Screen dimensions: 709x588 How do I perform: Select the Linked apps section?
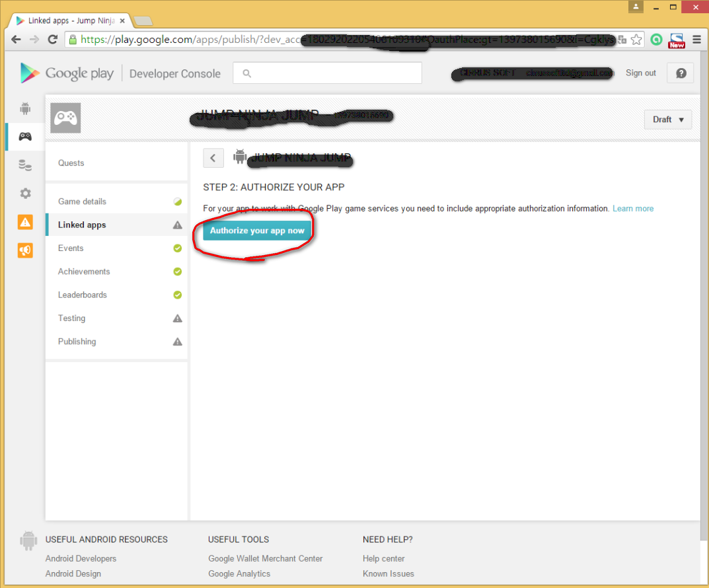116,225
